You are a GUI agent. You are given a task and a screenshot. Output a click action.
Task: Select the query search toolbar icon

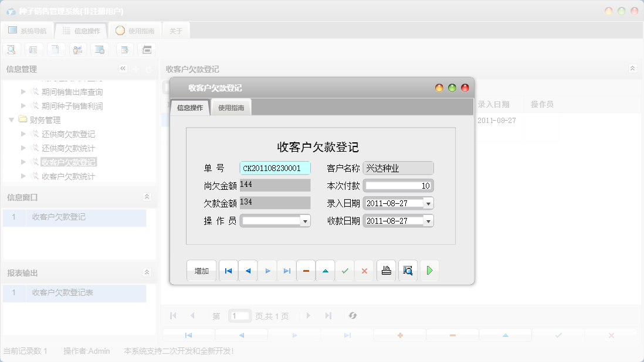[11, 49]
